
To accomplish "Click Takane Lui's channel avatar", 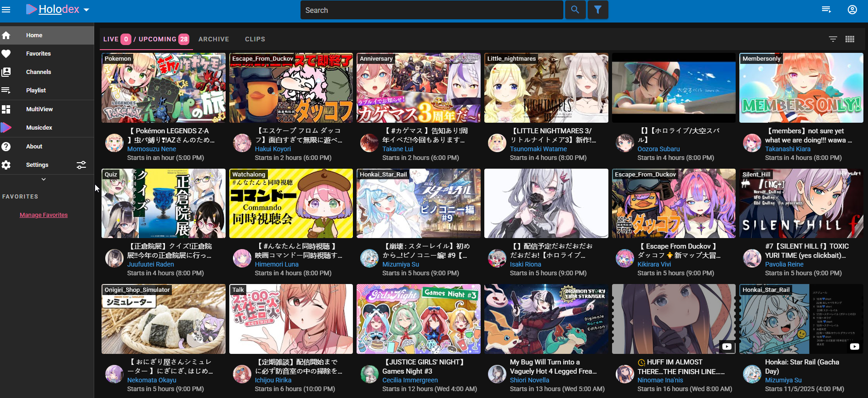I will click(369, 143).
